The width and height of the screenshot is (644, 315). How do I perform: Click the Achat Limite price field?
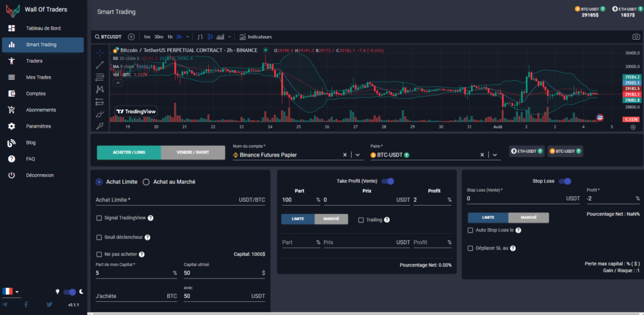point(164,199)
